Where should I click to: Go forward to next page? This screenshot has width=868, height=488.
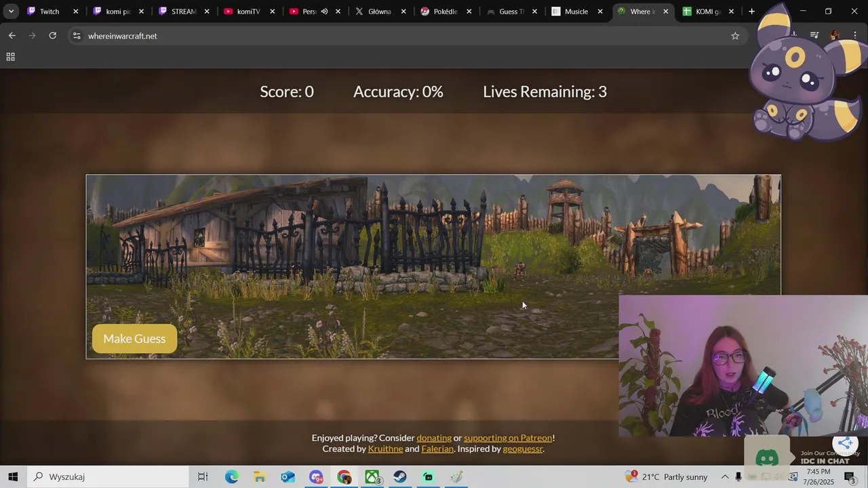click(32, 36)
